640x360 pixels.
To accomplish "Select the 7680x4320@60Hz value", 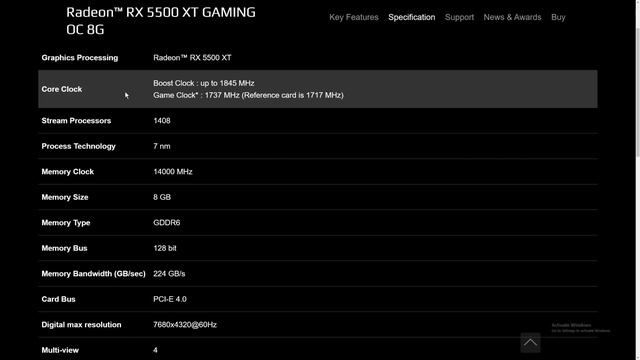I will pyautogui.click(x=185, y=325).
